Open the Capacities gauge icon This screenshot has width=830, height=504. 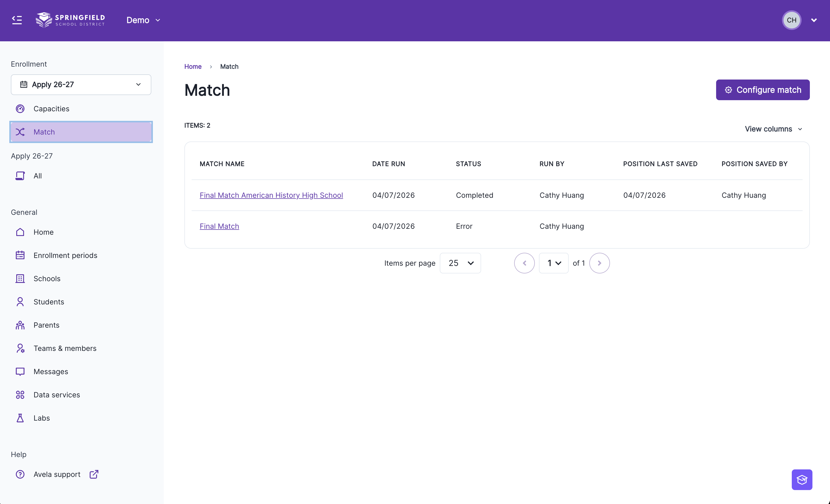pos(20,109)
